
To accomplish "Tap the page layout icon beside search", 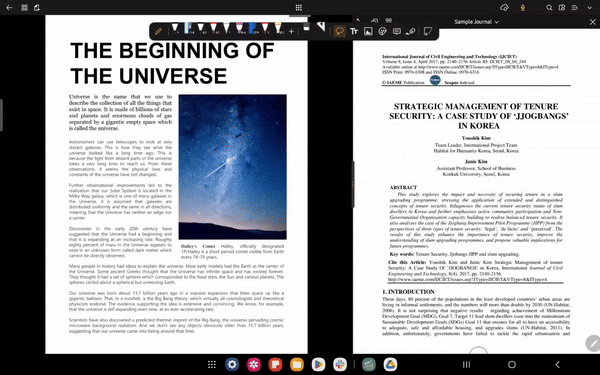I will pos(562,7).
